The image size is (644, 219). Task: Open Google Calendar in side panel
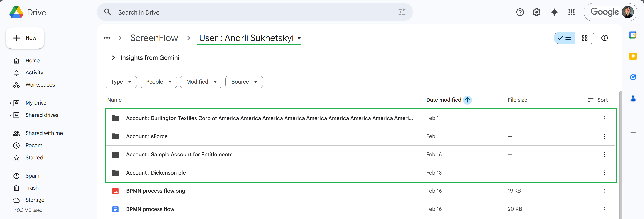pyautogui.click(x=633, y=35)
